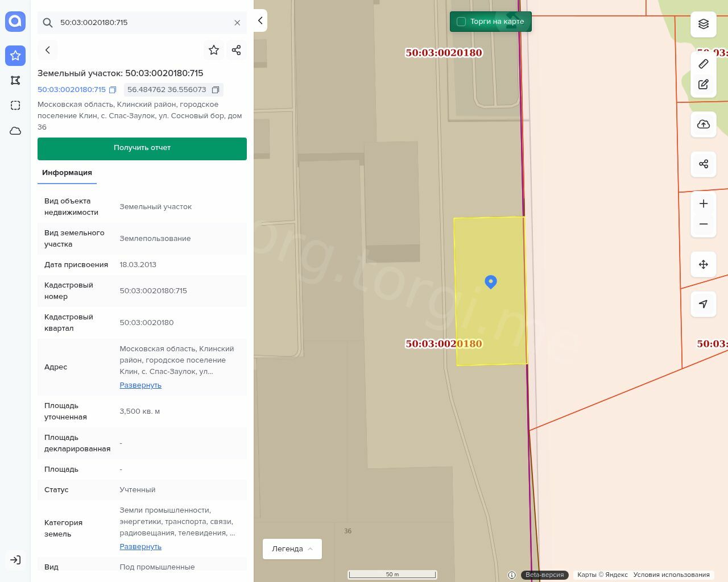Open the map layers panel
The width and height of the screenshot is (728, 582).
703,24
